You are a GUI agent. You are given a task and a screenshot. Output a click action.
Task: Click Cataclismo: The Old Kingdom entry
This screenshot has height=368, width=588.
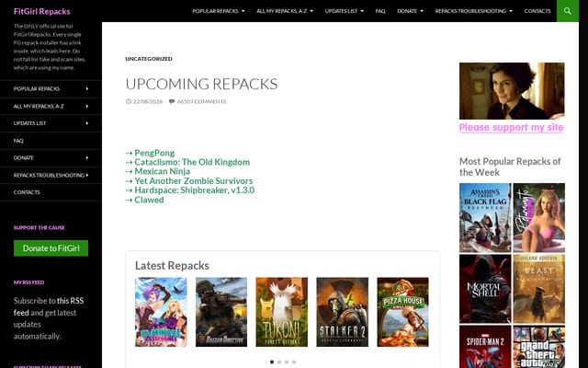[x=192, y=162]
